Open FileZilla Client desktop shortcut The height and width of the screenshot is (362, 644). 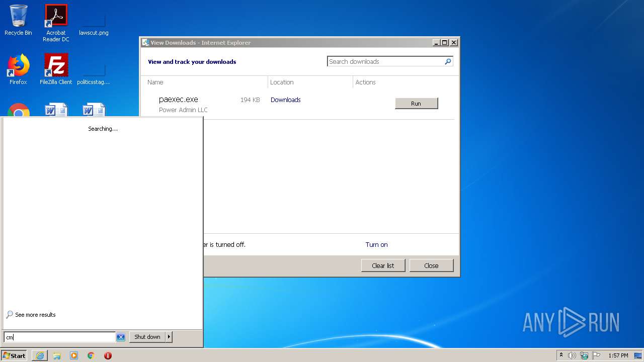coord(56,69)
